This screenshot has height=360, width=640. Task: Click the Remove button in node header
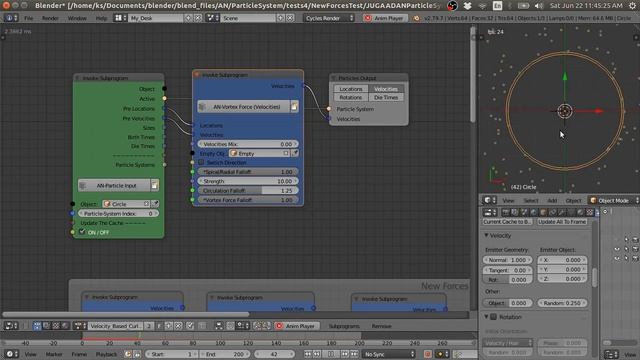[382, 326]
